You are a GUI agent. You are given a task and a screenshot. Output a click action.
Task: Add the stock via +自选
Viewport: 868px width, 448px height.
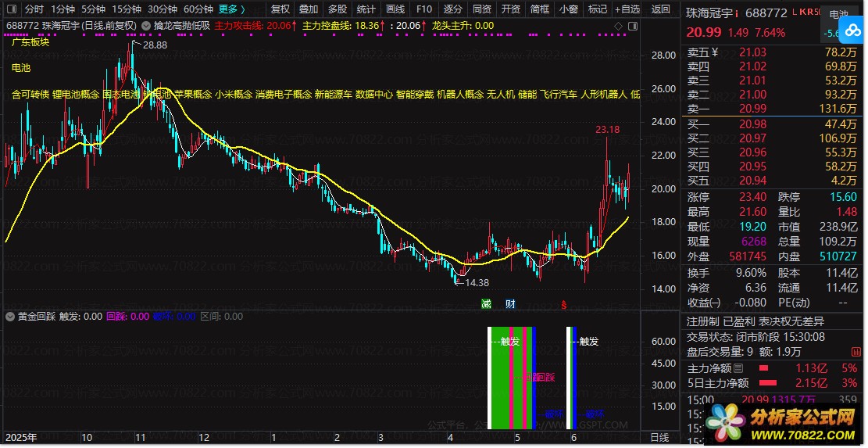point(627,9)
